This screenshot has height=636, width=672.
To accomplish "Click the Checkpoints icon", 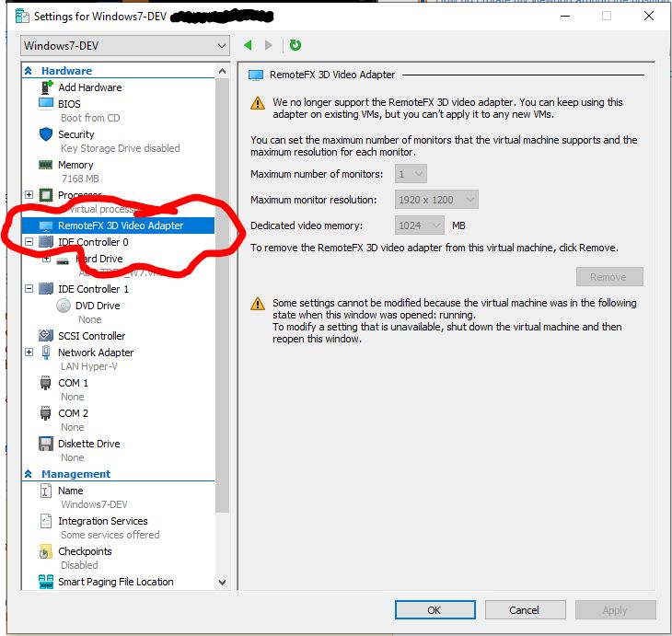I will tap(45, 551).
